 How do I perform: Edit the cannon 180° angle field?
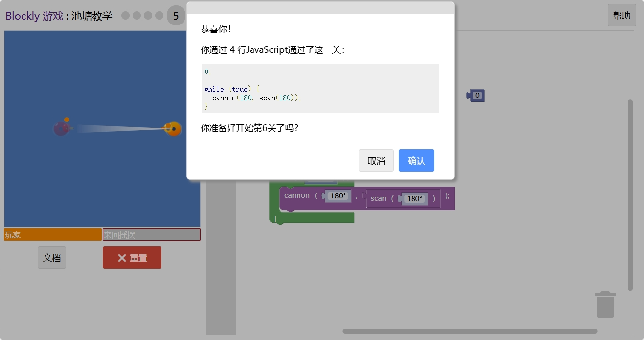pyautogui.click(x=338, y=195)
